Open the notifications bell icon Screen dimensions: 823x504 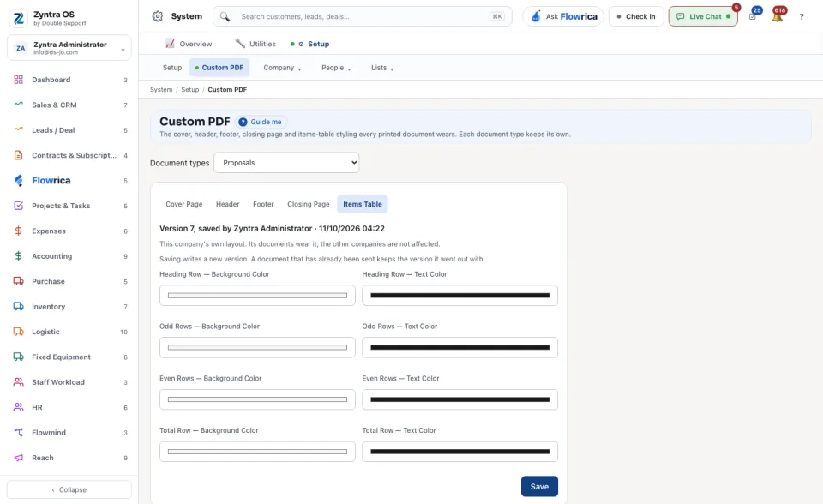click(778, 16)
